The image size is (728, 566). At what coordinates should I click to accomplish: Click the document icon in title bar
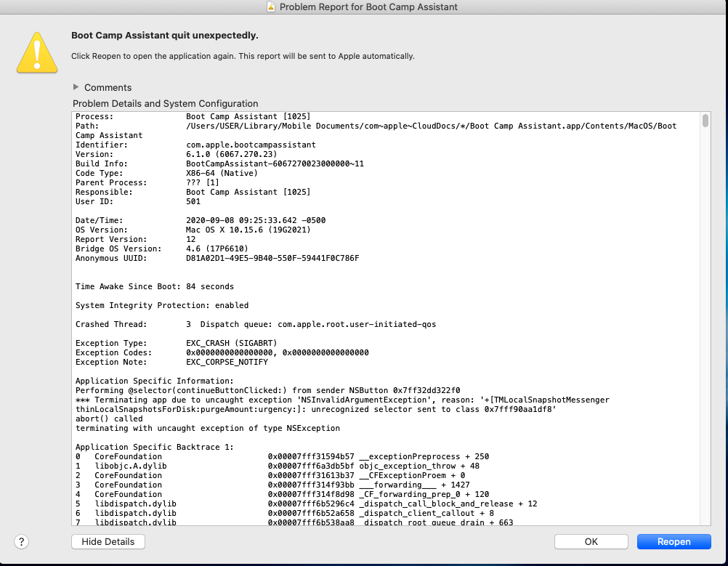[x=271, y=7]
